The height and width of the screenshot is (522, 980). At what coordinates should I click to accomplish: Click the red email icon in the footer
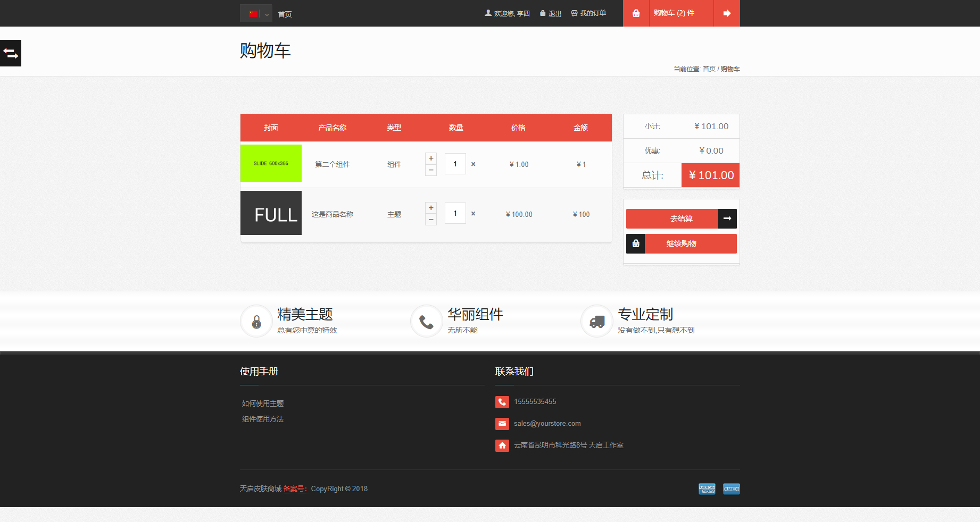pyautogui.click(x=502, y=424)
